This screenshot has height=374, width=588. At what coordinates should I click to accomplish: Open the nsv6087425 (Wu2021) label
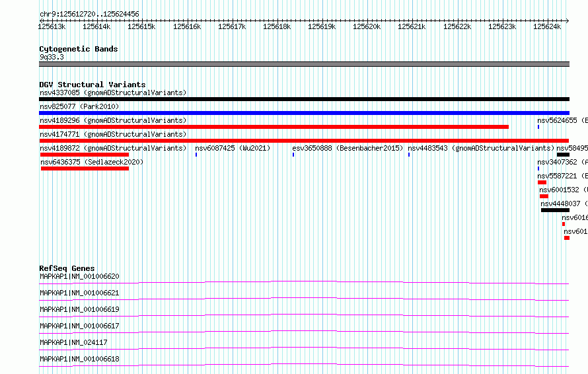(x=233, y=148)
